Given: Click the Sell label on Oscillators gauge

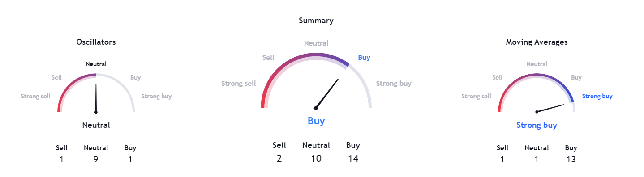Looking at the screenshot, I should tap(56, 77).
